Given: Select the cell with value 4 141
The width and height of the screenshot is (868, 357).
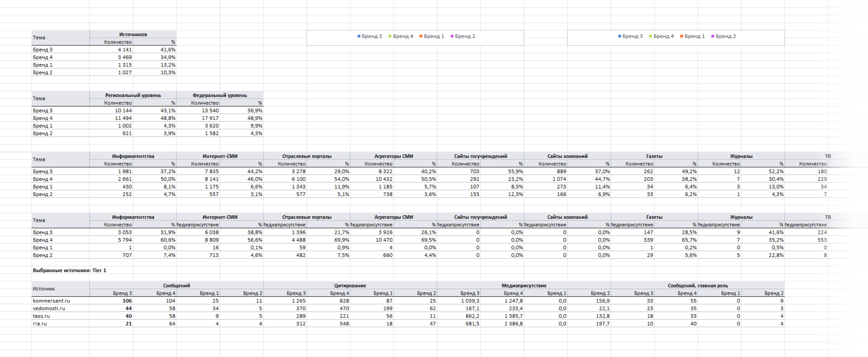Looking at the screenshot, I should point(125,50).
